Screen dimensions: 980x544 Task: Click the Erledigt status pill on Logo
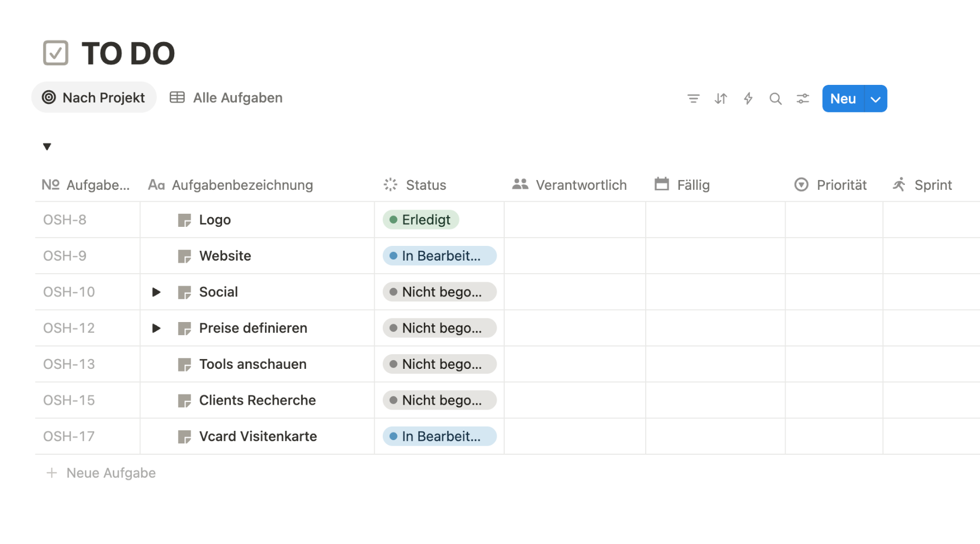(420, 220)
